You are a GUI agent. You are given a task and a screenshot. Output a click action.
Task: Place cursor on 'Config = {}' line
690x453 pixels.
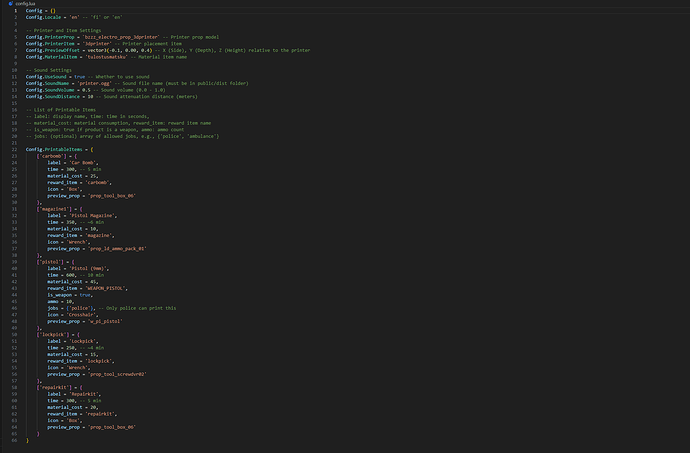(41, 11)
